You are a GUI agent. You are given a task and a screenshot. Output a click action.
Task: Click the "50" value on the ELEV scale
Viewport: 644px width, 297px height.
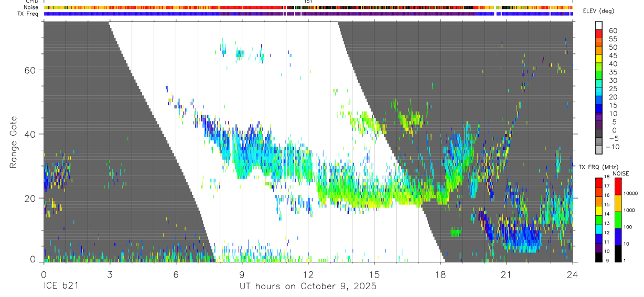coord(613,48)
